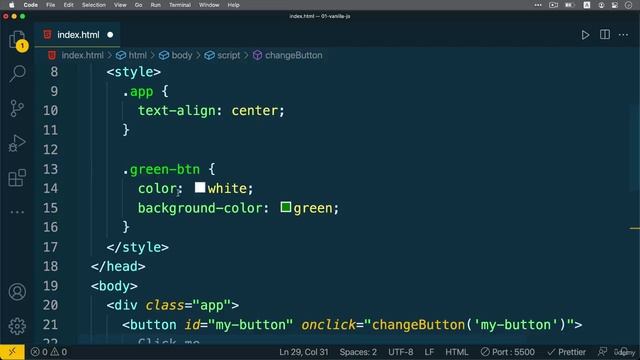This screenshot has width=640, height=360.
Task: Click Spaces: 2 indentation setting
Action: [x=358, y=352]
